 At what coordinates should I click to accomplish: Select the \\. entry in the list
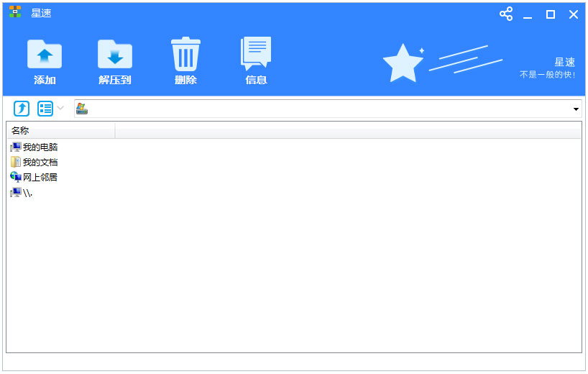(27, 193)
